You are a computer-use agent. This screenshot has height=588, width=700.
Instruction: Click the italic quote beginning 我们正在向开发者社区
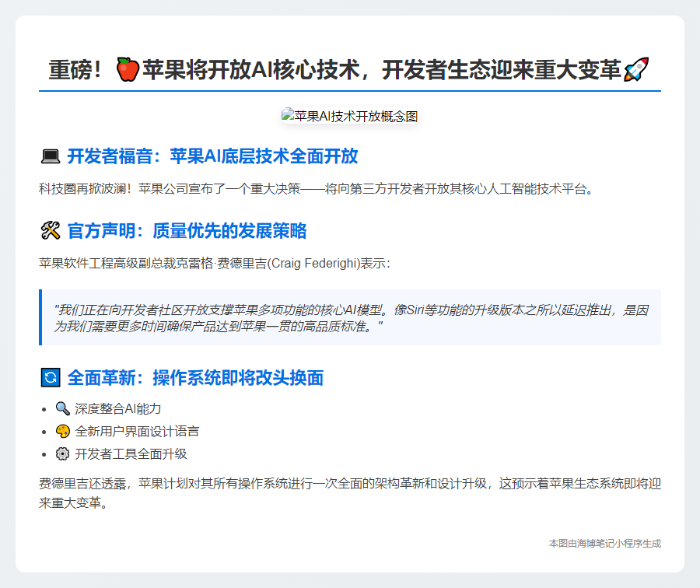click(351, 318)
